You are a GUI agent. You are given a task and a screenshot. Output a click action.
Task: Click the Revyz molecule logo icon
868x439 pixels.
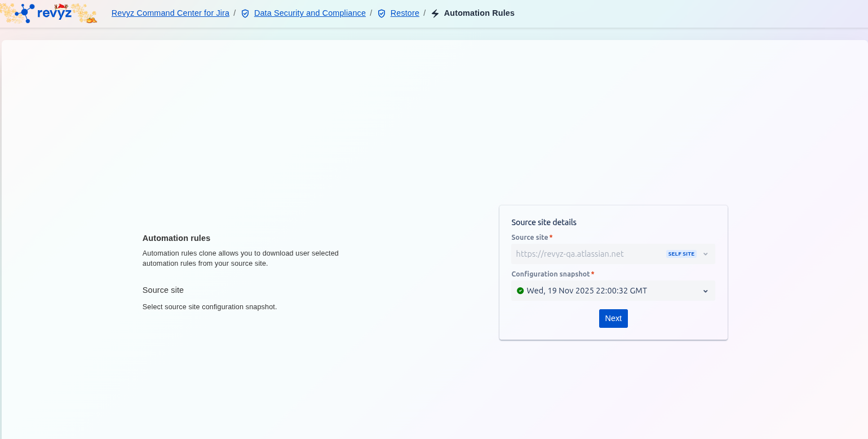(x=24, y=12)
